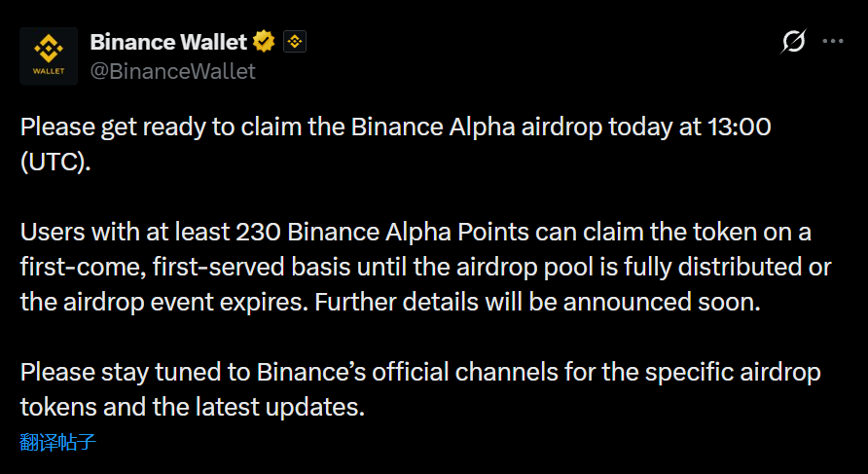Click the "Binance Wallet" display name
The image size is (868, 474).
167,42
